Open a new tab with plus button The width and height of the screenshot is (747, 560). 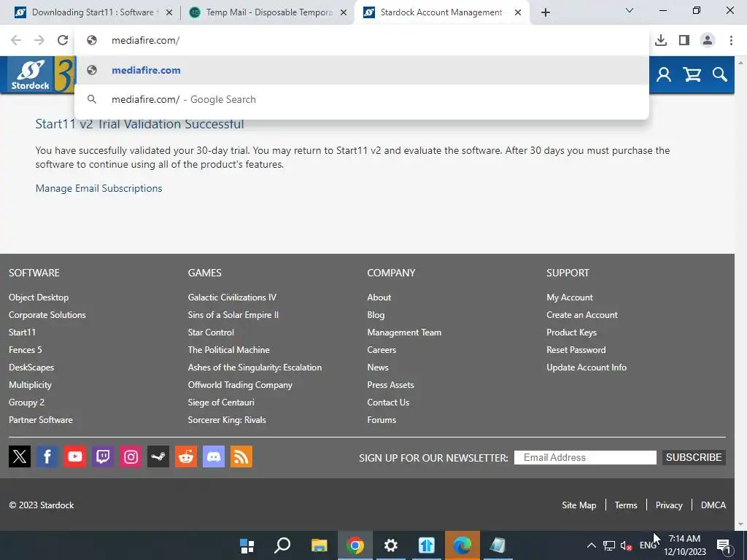(x=546, y=12)
